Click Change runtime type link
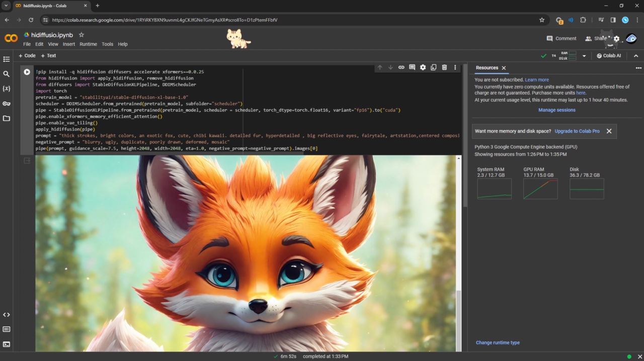This screenshot has width=644, height=361. point(498,343)
